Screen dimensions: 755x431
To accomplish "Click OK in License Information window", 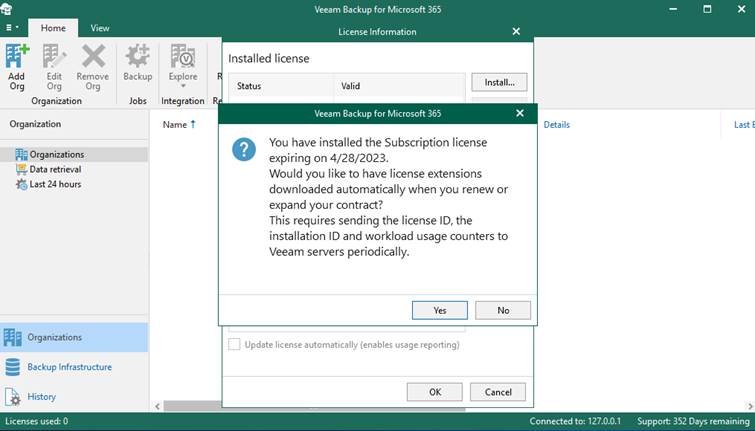I will coord(435,392).
